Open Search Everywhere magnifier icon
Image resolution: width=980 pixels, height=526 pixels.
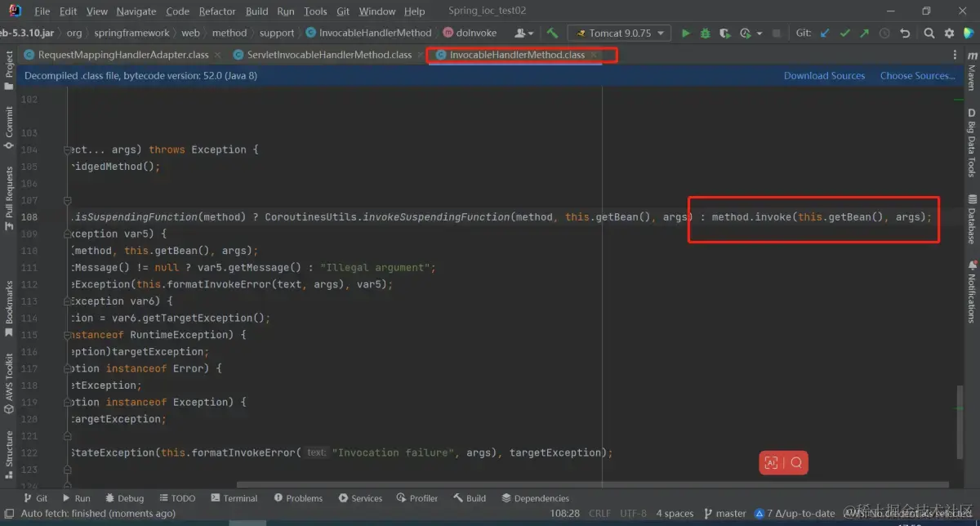tap(929, 33)
